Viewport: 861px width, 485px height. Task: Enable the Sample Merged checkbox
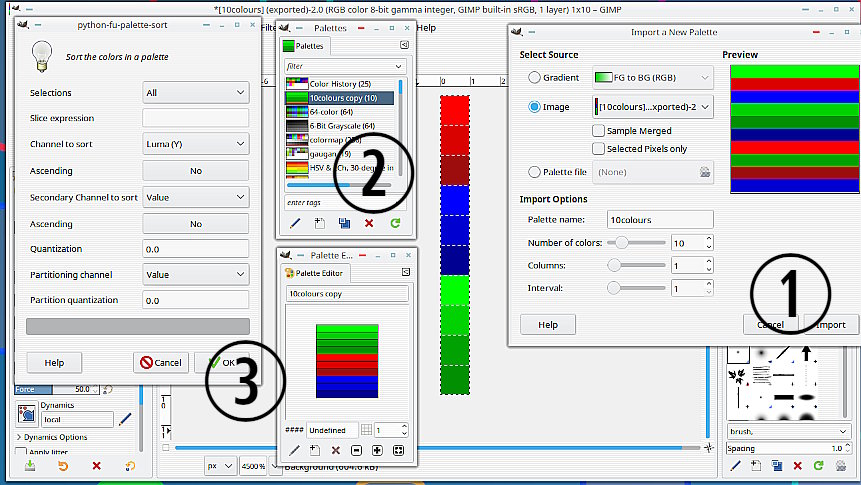pos(599,130)
